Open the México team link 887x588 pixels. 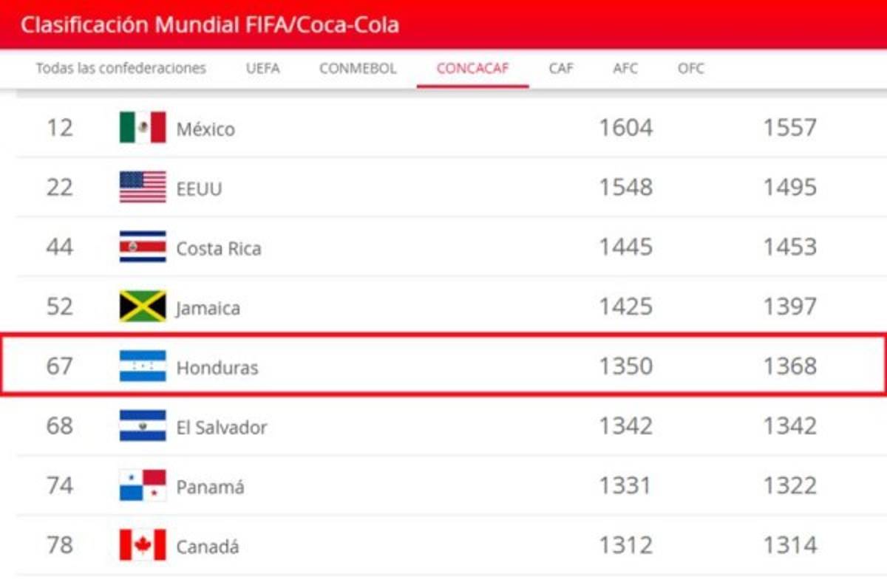click(205, 129)
